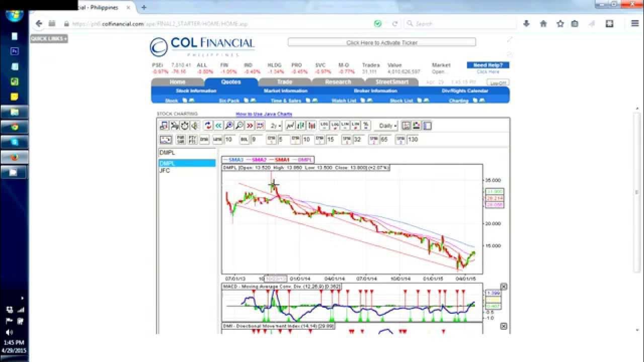Toggle the SMA button left of 65
Screen dimensions: 644x362
[374, 139]
